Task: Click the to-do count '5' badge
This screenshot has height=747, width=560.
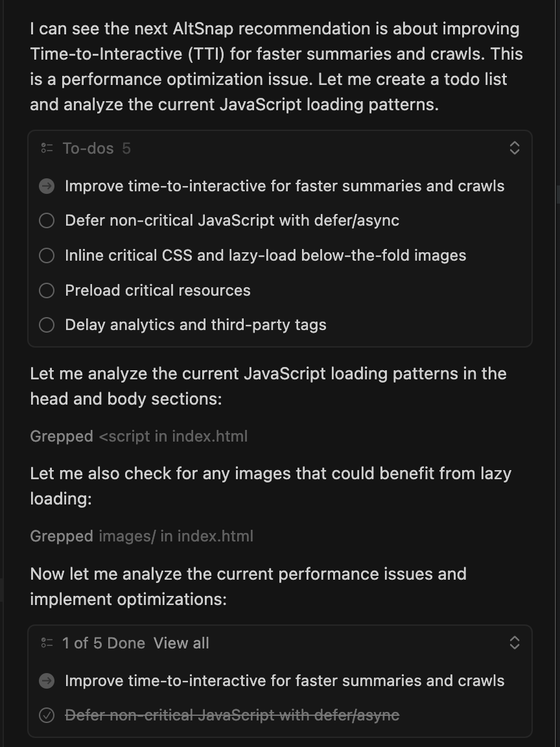Action: tap(126, 148)
